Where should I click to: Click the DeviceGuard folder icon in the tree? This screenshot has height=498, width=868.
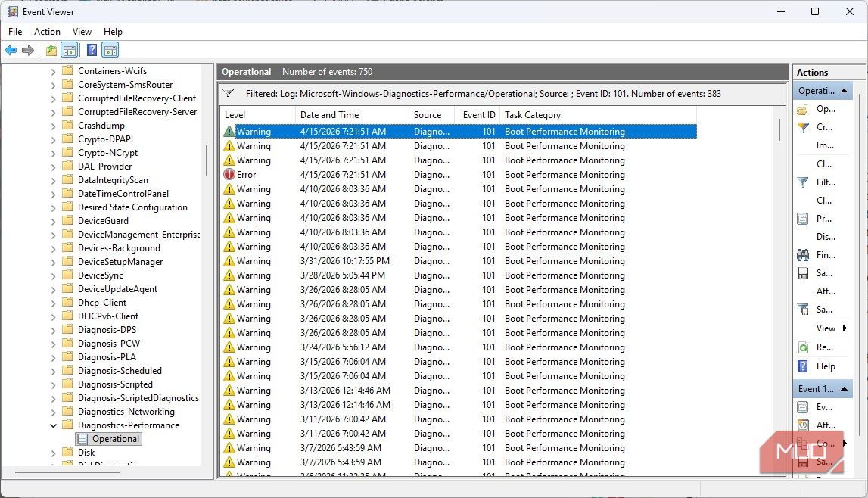[x=67, y=221]
